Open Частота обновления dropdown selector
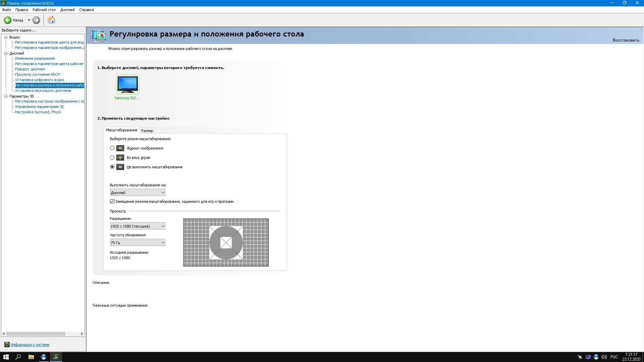The height and width of the screenshot is (362, 644). tap(137, 242)
